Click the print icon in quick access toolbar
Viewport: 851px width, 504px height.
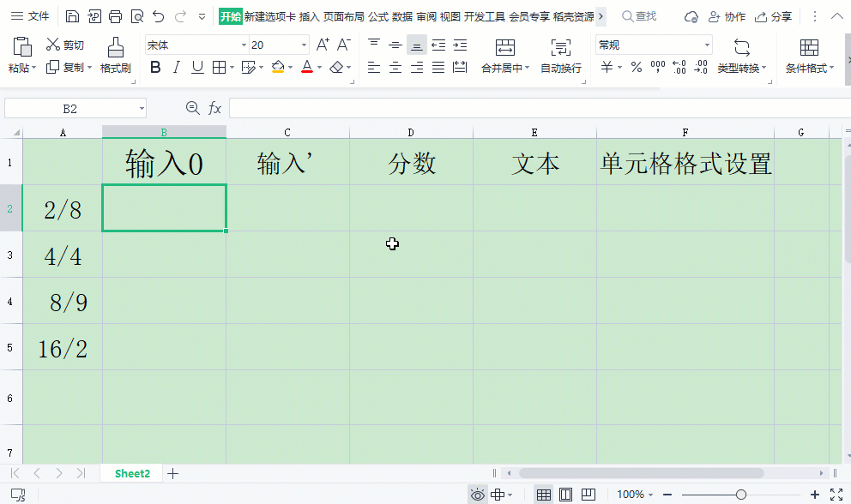point(115,16)
